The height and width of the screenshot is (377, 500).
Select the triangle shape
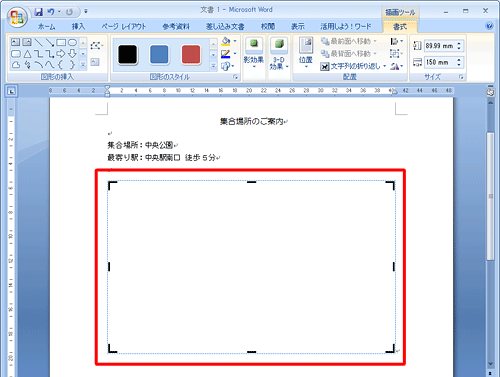[x=27, y=54]
